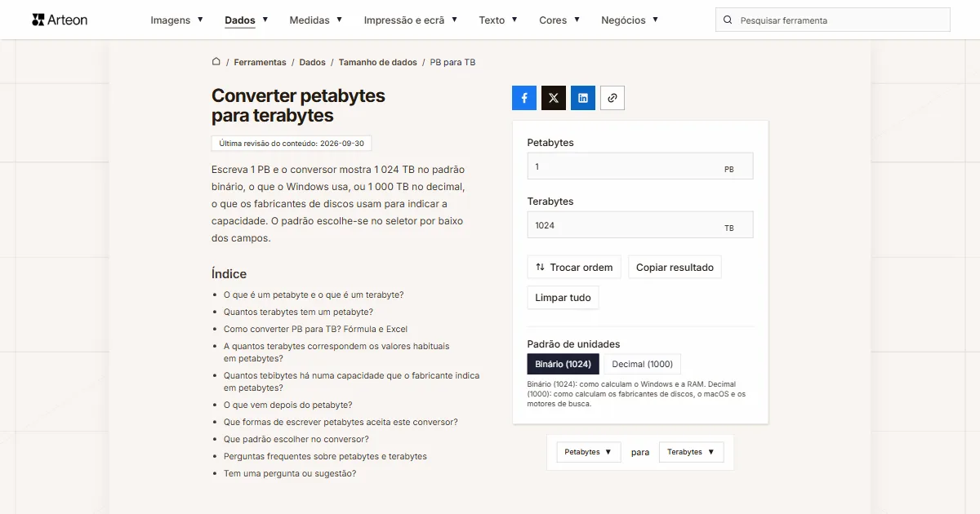Go to 'O que vem depois do petabyte?'

click(x=288, y=405)
